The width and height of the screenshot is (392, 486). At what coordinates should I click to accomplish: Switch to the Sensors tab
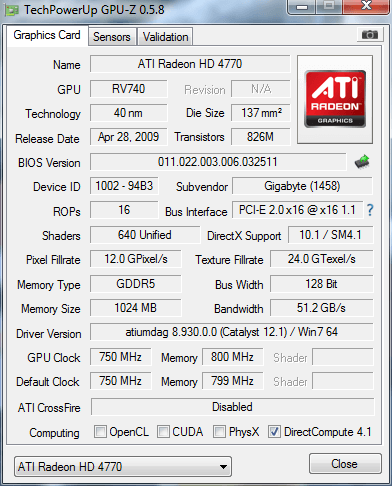112,37
